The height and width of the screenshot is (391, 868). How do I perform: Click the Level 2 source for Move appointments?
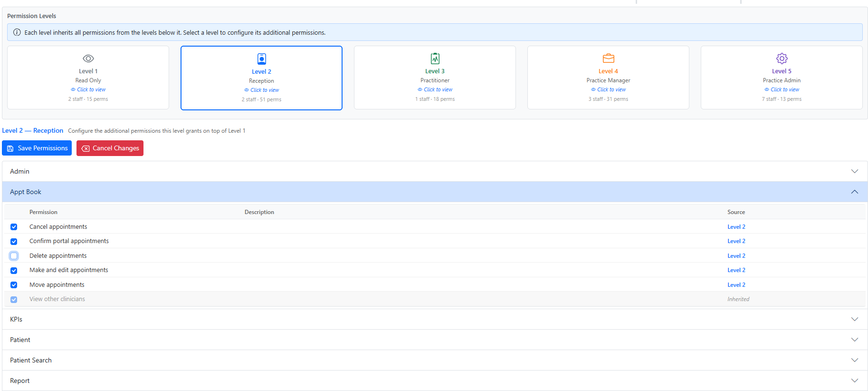(x=736, y=285)
